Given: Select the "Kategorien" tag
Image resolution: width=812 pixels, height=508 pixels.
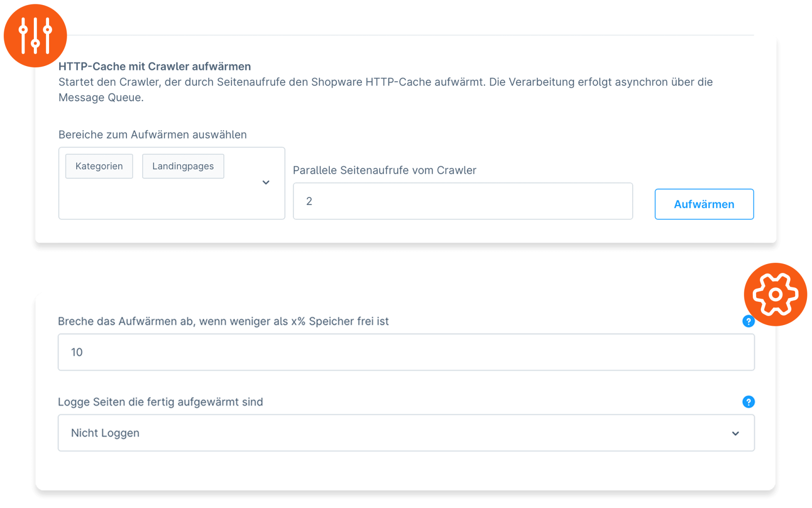Looking at the screenshot, I should (x=99, y=166).
